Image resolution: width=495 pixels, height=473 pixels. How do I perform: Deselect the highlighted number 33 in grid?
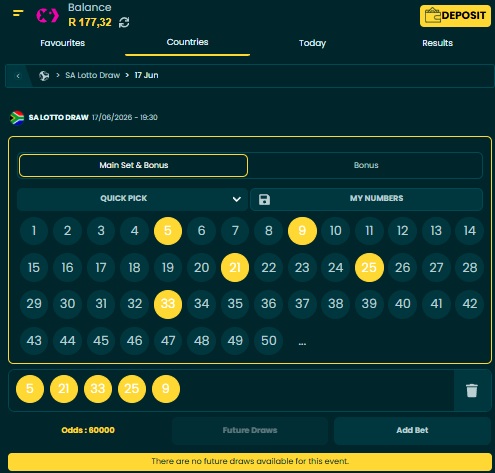(168, 304)
